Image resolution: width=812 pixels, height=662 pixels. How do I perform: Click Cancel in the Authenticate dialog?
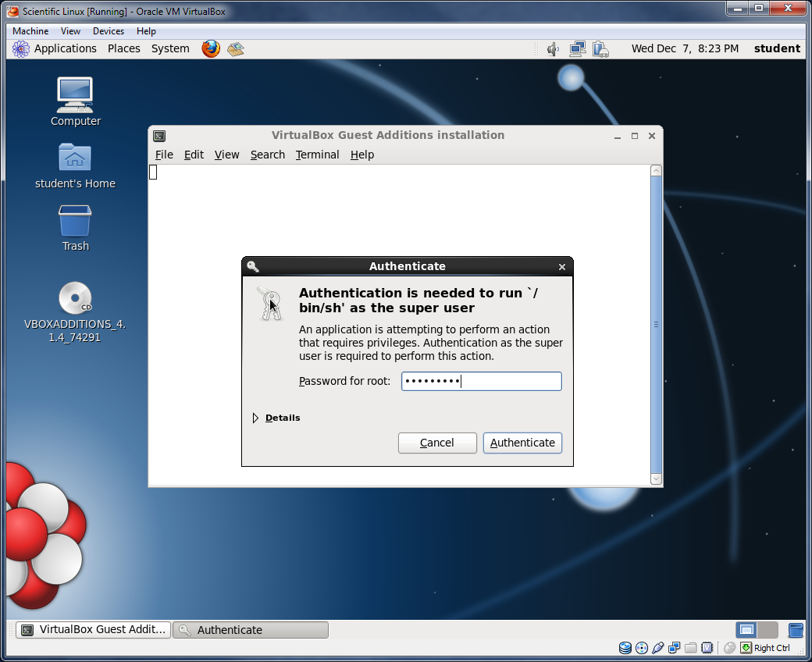(437, 443)
